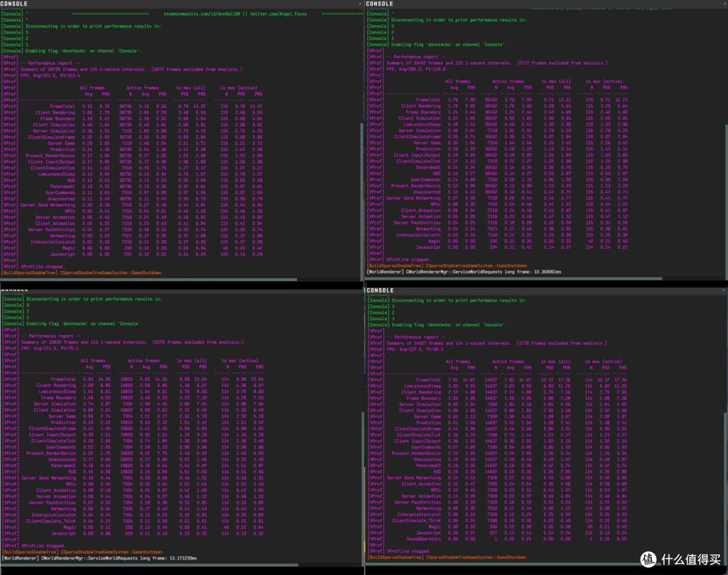Click the FrameTotal row in bottom-right console

point(497,380)
